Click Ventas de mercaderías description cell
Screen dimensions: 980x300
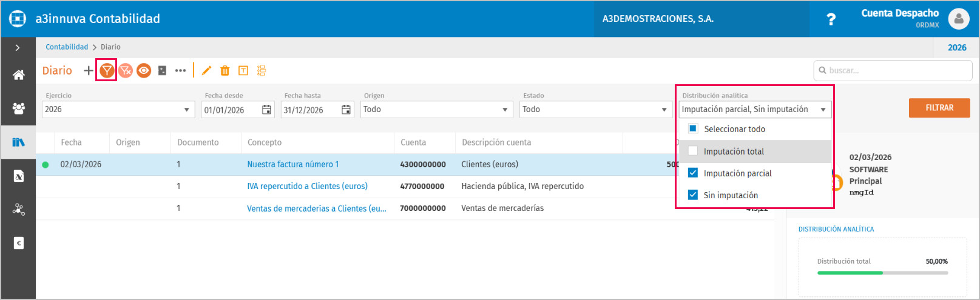pos(502,208)
